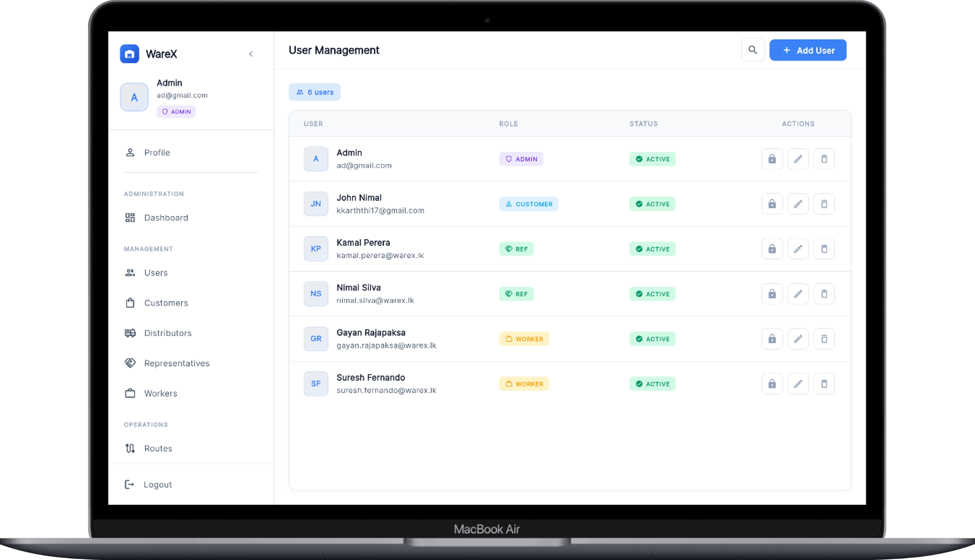Lock Suresh Fernando's account

coord(772,384)
